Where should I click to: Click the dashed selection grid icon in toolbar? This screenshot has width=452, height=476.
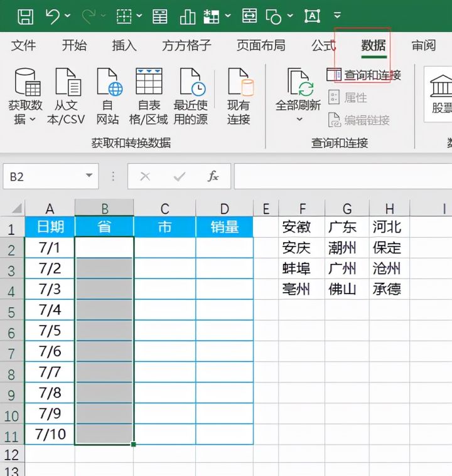(124, 16)
